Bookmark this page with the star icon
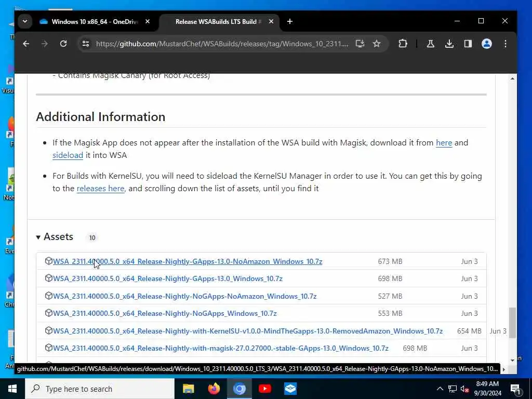 (x=377, y=44)
